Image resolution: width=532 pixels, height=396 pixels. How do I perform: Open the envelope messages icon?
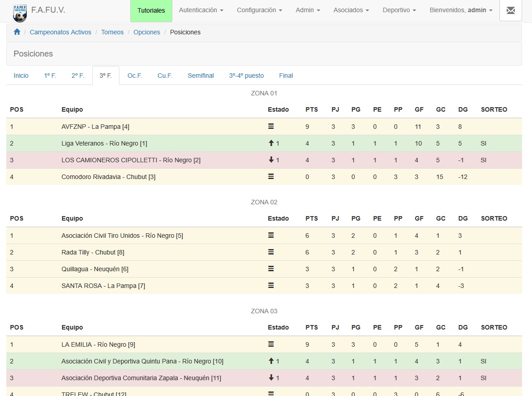click(510, 10)
